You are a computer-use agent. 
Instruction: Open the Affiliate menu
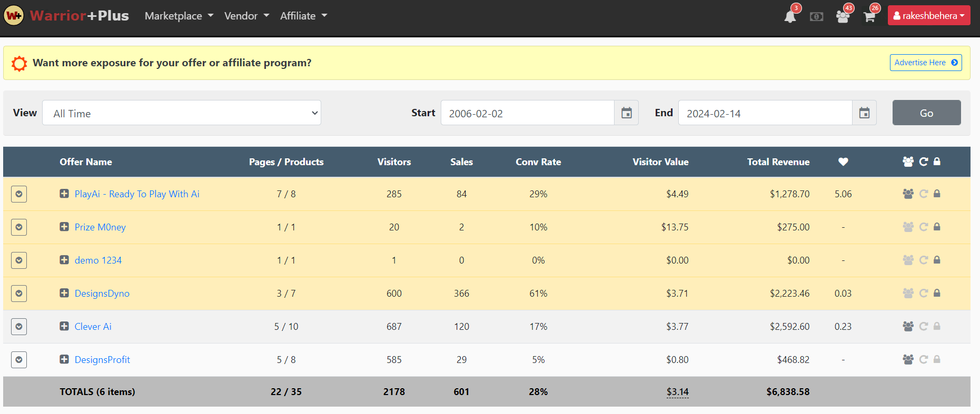(x=304, y=16)
